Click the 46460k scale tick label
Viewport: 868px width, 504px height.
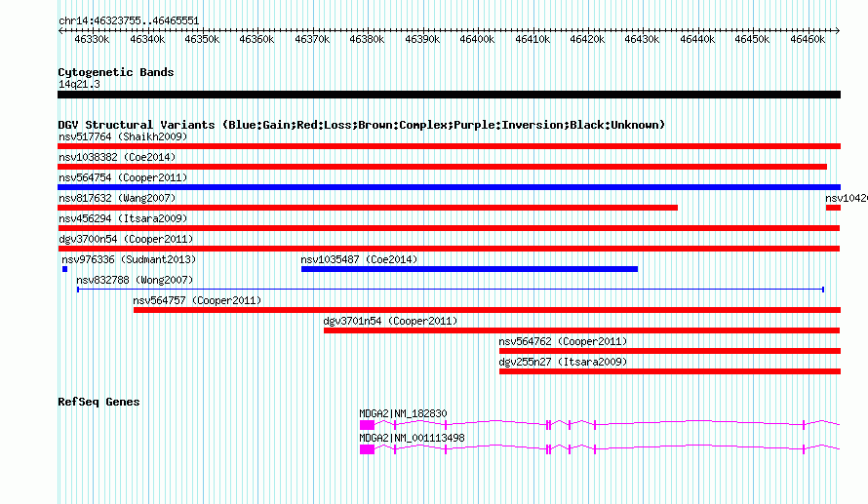[808, 39]
